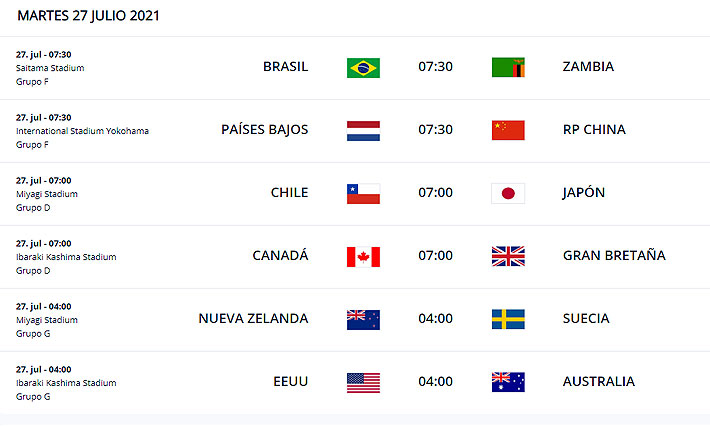Click the MARTES 27 JULIO 2021 heading
Screen dimensions: 710x426
click(x=89, y=16)
